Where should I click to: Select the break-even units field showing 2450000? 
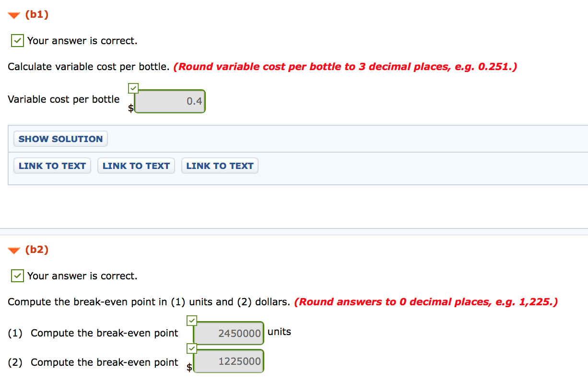pyautogui.click(x=228, y=333)
